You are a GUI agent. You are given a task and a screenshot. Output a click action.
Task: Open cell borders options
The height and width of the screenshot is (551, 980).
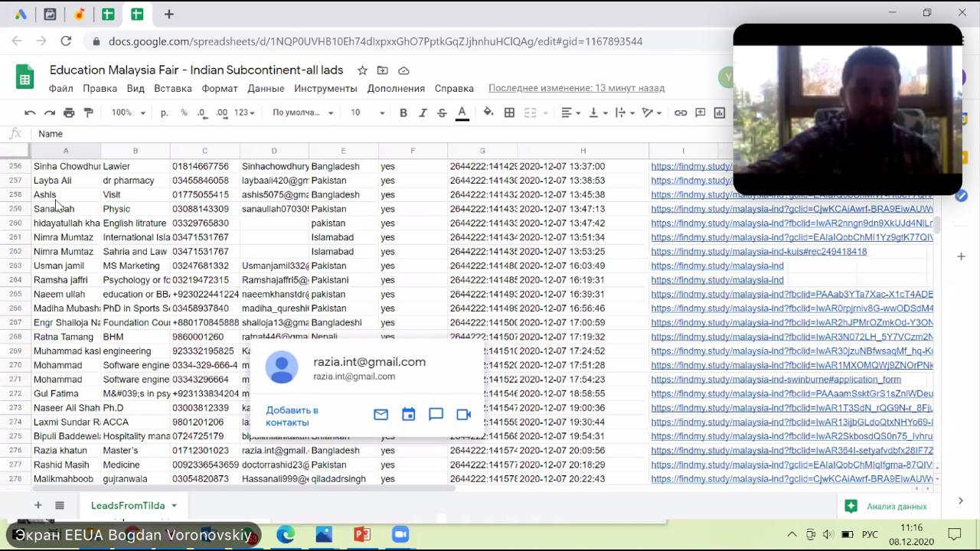coord(509,112)
